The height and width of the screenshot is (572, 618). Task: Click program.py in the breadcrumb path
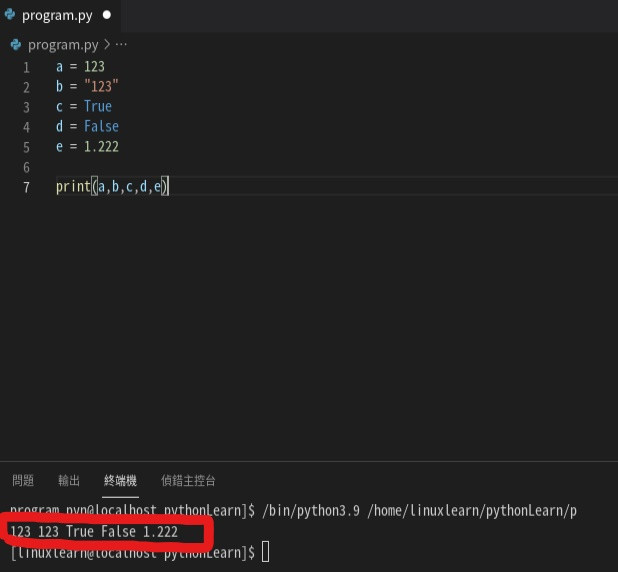(63, 45)
